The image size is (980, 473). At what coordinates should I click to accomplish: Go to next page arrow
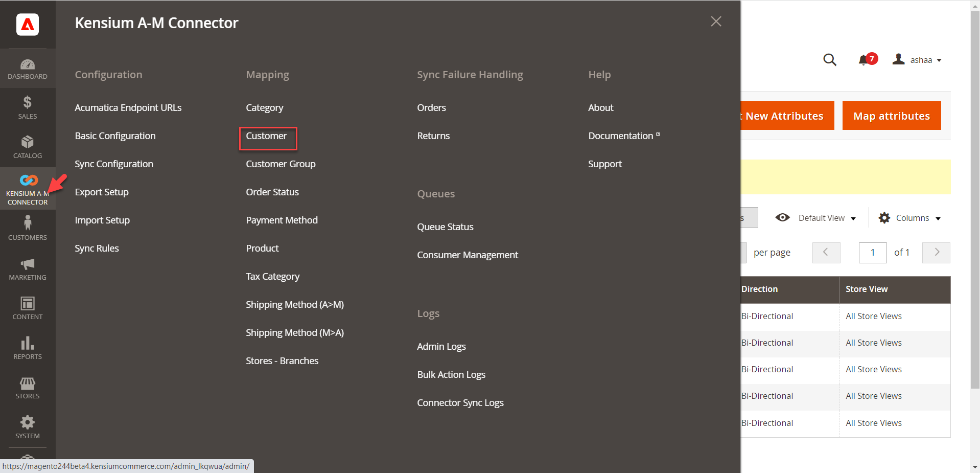[x=936, y=253]
